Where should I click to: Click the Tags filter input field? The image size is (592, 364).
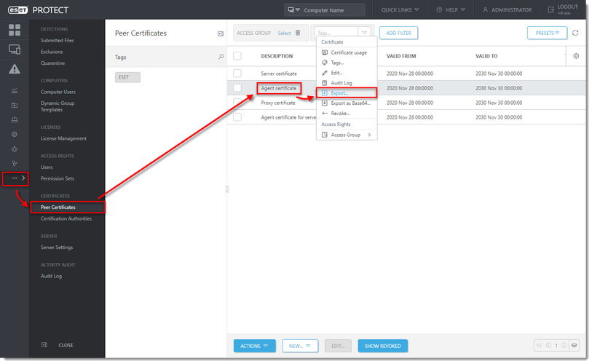[336, 33]
